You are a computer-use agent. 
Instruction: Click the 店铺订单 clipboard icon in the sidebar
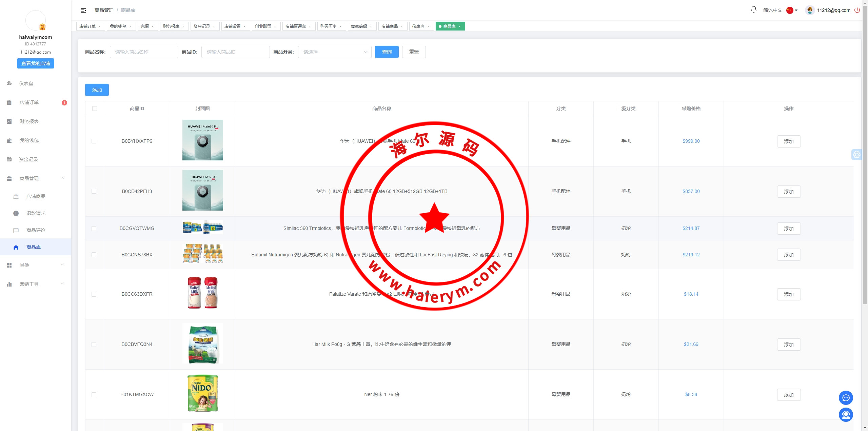(9, 102)
